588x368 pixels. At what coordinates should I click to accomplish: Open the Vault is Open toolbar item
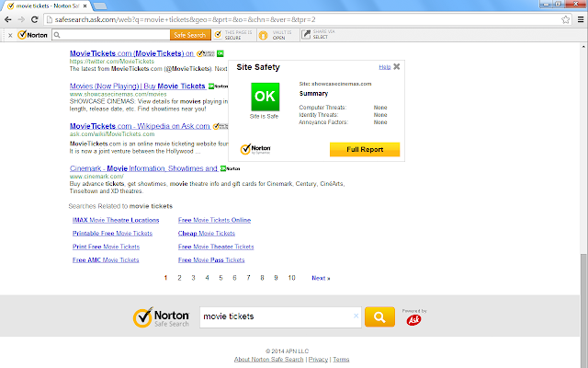pos(276,35)
